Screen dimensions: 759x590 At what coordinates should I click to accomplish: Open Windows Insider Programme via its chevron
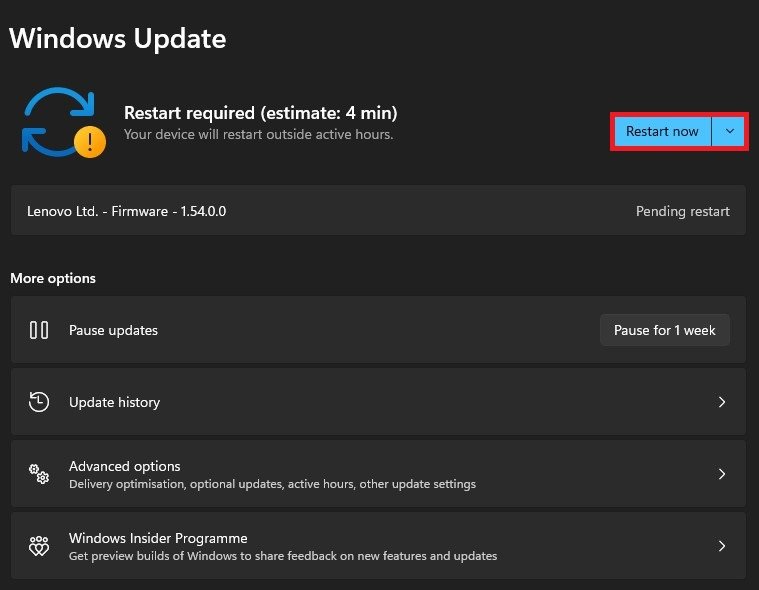coord(722,546)
